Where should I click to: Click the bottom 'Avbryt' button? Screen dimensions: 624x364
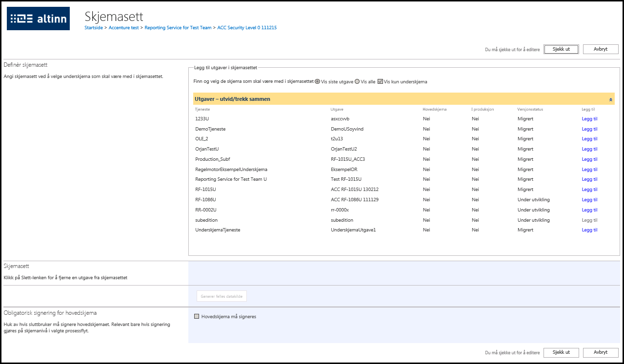tap(601, 352)
